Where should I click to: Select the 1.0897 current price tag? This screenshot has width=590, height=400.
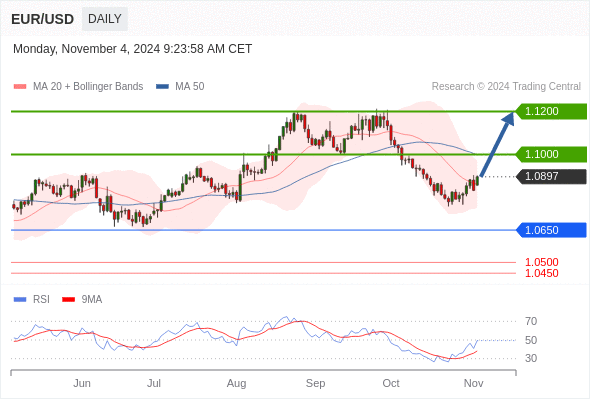tap(551, 176)
